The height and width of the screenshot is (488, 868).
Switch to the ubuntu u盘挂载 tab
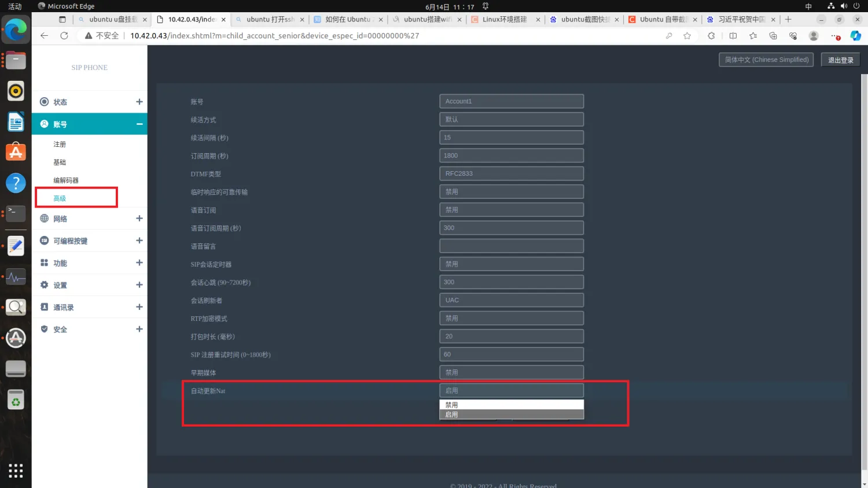[x=112, y=19]
